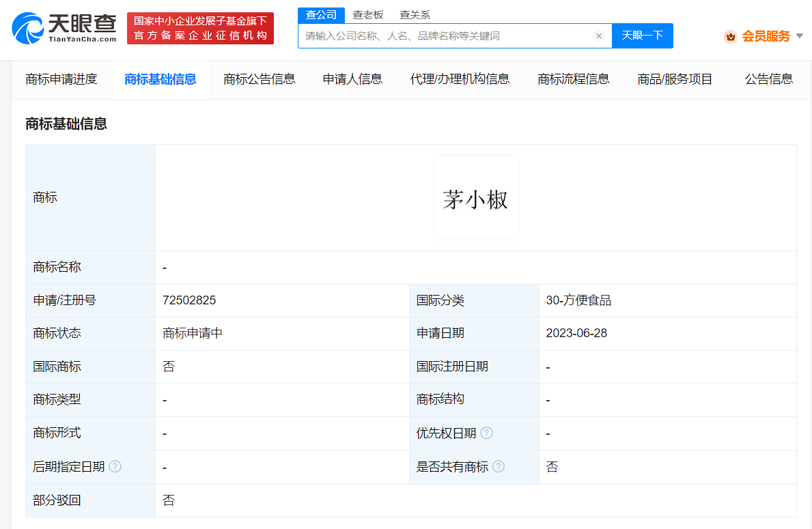Click 否 value in 国际商标 row
The image size is (812, 529).
(169, 367)
